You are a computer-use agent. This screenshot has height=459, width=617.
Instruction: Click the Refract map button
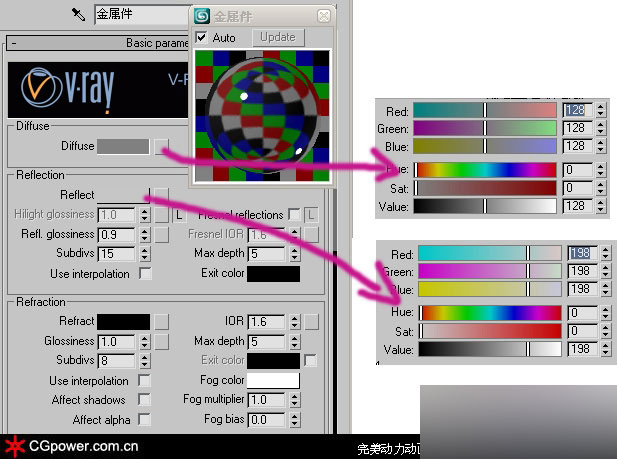(x=161, y=322)
